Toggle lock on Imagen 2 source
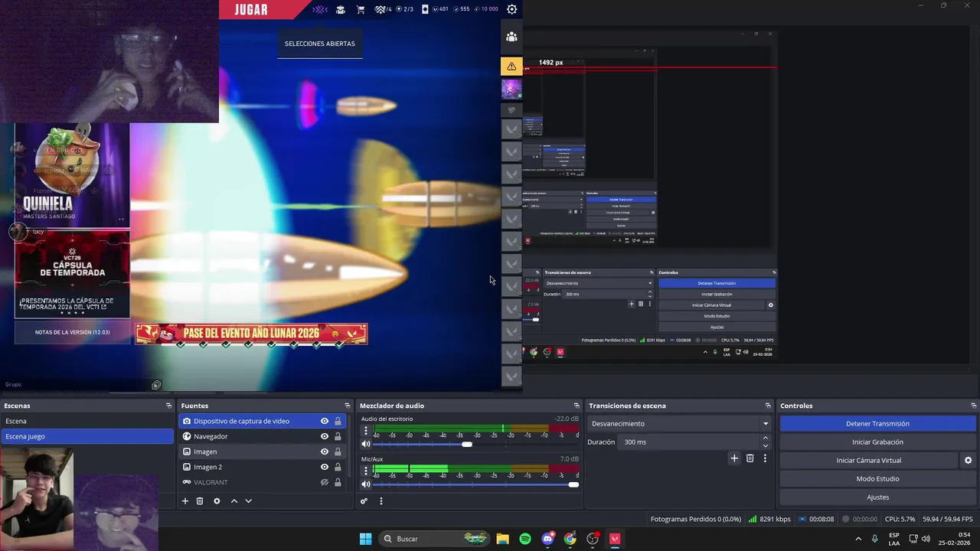 pyautogui.click(x=338, y=467)
